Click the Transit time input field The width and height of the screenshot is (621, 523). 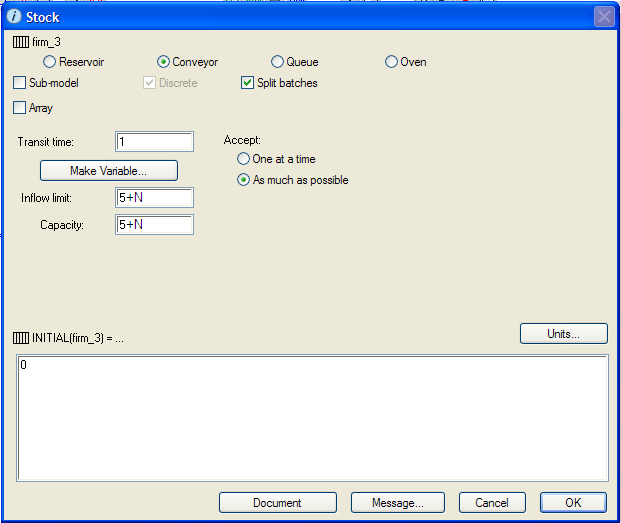154,142
